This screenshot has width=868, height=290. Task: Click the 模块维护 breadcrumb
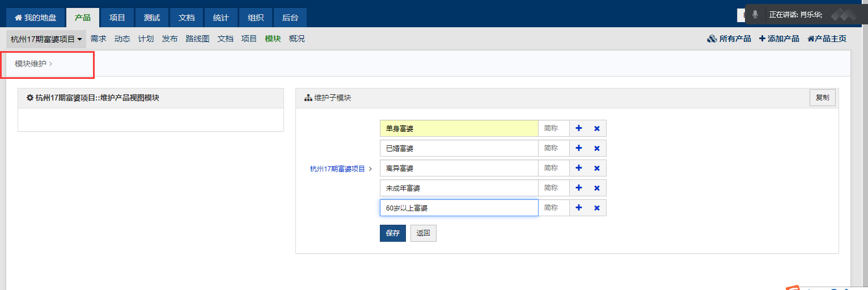[x=31, y=64]
